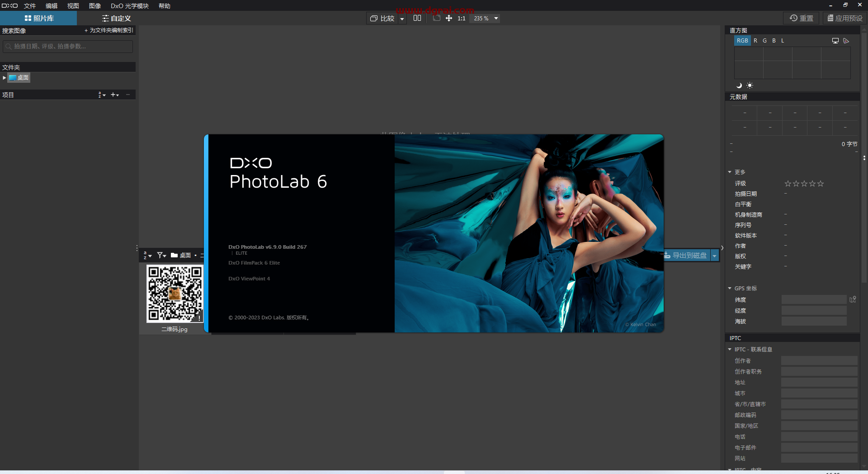
Task: Select the 二维码.jpg thumbnail
Action: (x=175, y=293)
